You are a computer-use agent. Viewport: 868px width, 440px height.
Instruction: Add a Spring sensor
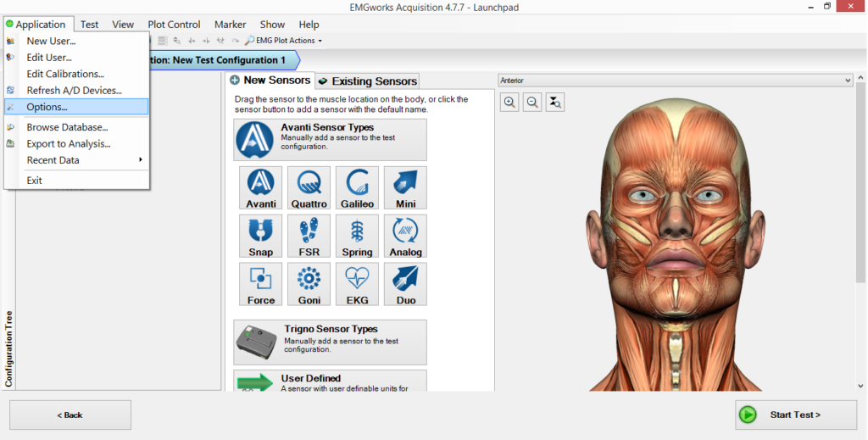click(x=357, y=236)
